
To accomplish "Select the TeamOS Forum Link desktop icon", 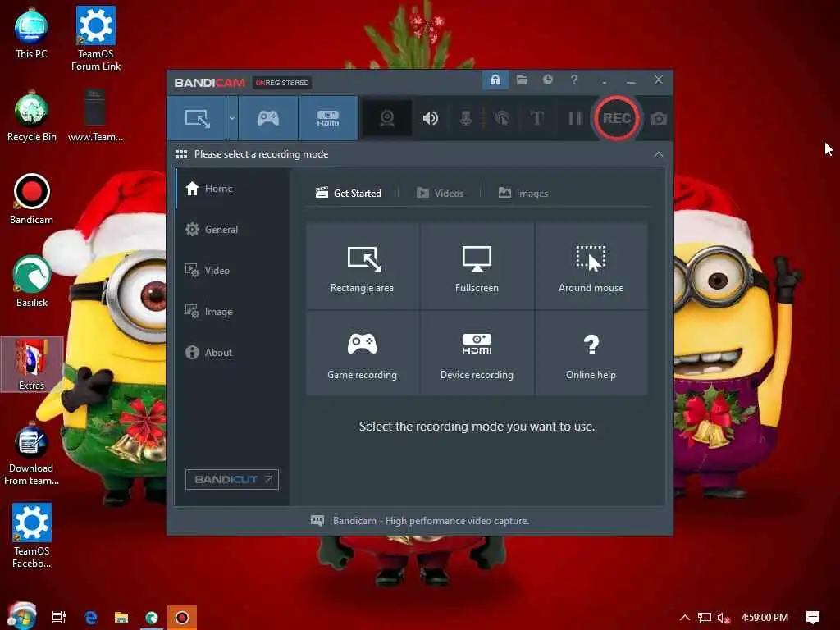I will pyautogui.click(x=96, y=39).
